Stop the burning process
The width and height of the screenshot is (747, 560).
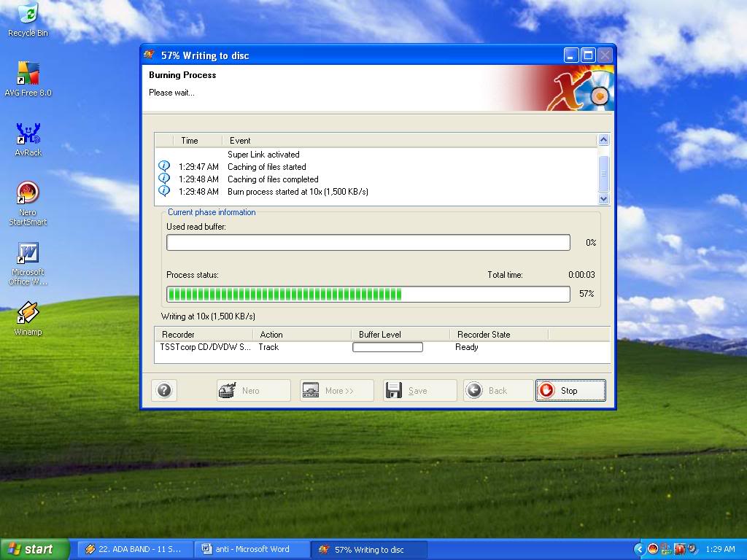click(x=570, y=391)
